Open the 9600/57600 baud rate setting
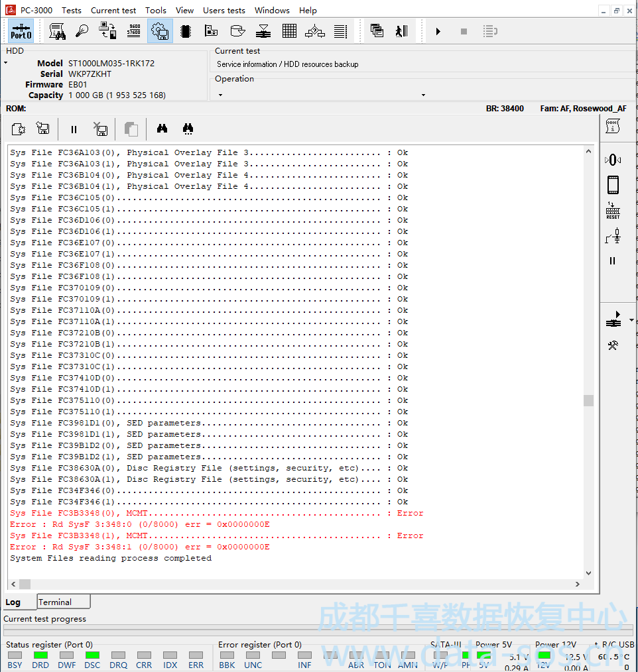This screenshot has width=638, height=672. (x=133, y=30)
